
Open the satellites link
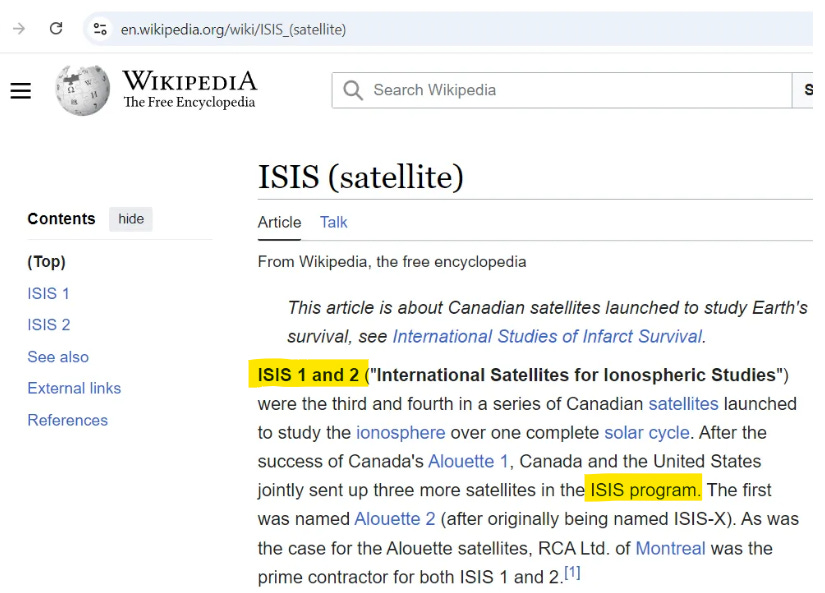(683, 404)
